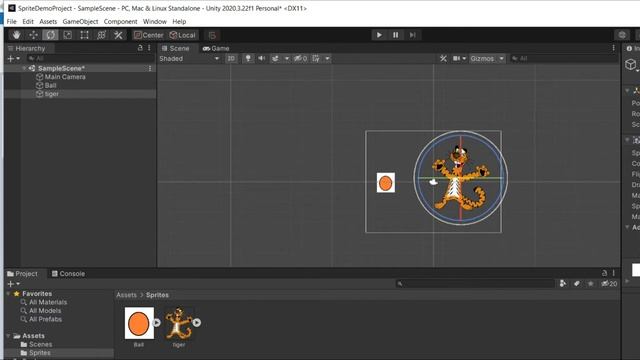The height and width of the screenshot is (360, 640).
Task: Open the Project create dropdown
Action: (13, 284)
